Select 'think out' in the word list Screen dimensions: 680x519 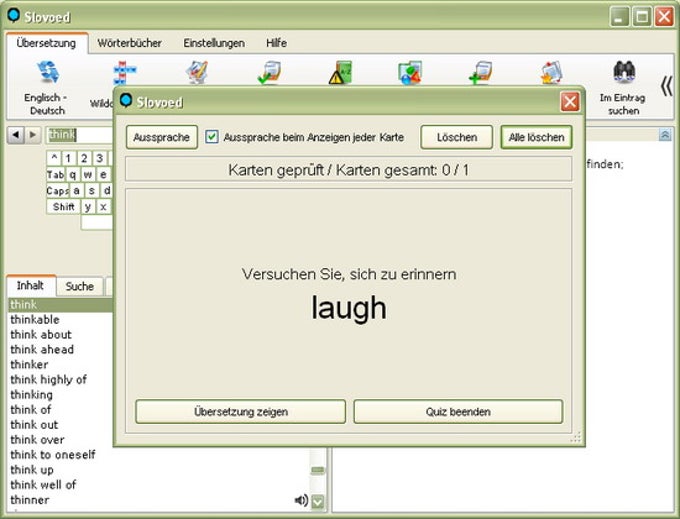pyautogui.click(x=34, y=424)
